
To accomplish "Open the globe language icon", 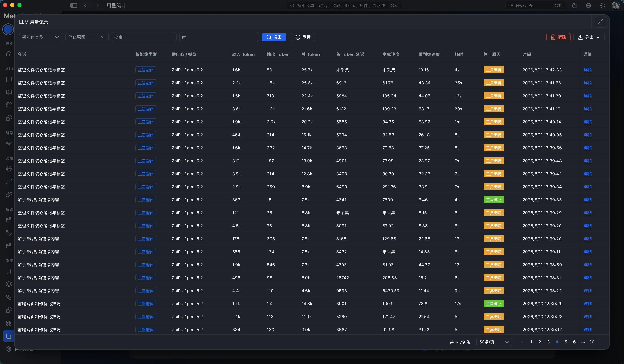I will tap(588, 5).
